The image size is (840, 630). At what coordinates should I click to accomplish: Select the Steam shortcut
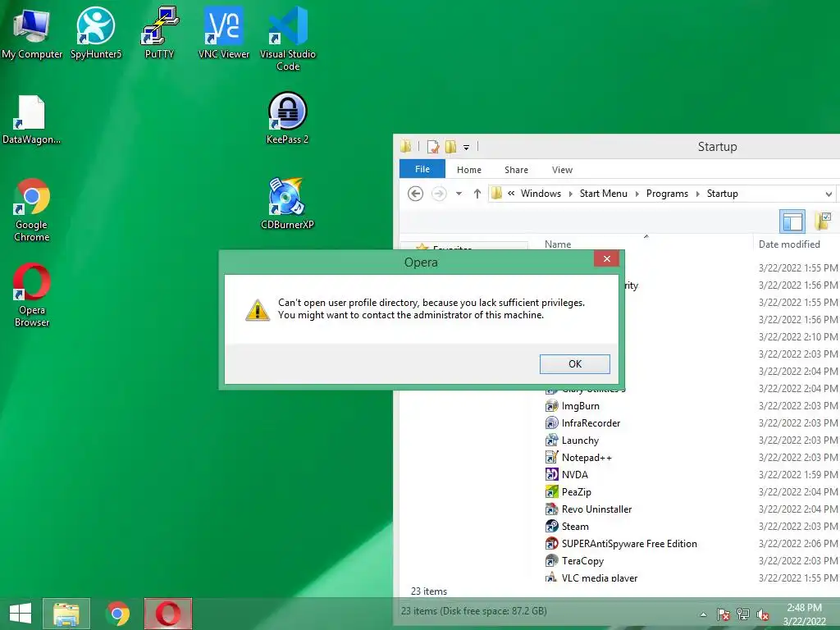coord(567,526)
